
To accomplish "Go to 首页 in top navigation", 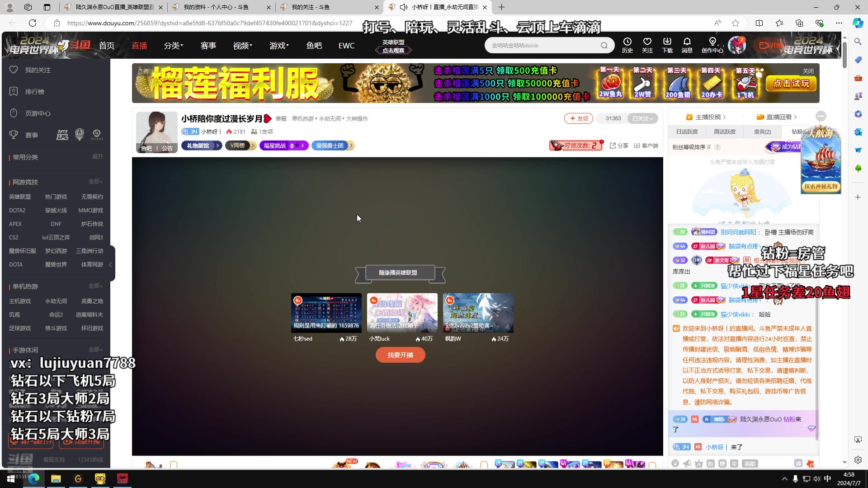I will [107, 46].
